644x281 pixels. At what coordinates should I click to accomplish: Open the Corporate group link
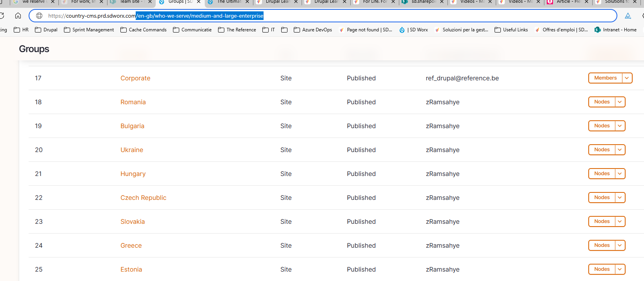pyautogui.click(x=135, y=78)
